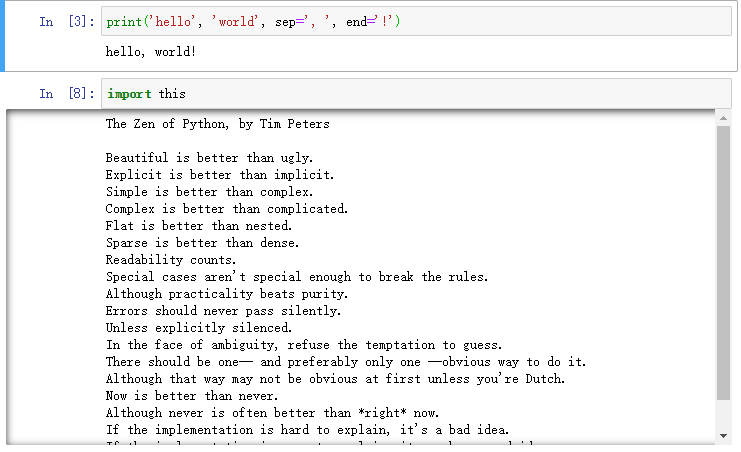This screenshot has width=741, height=452.
Task: Click 'Sparse is better than dense.' line
Action: pyautogui.click(x=202, y=243)
